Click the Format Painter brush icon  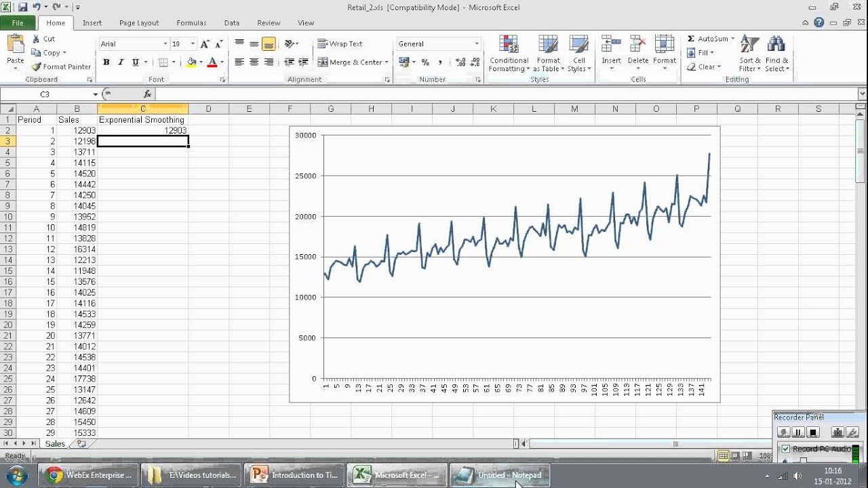37,66
